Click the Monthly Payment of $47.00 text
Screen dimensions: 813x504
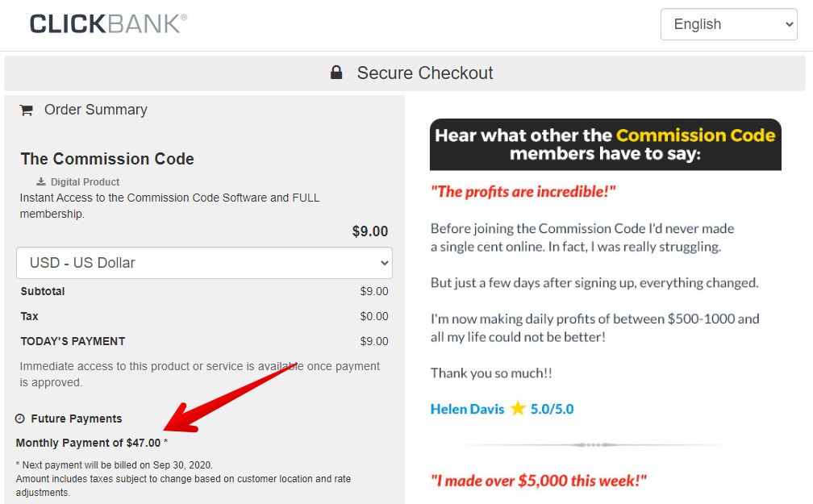(x=89, y=443)
